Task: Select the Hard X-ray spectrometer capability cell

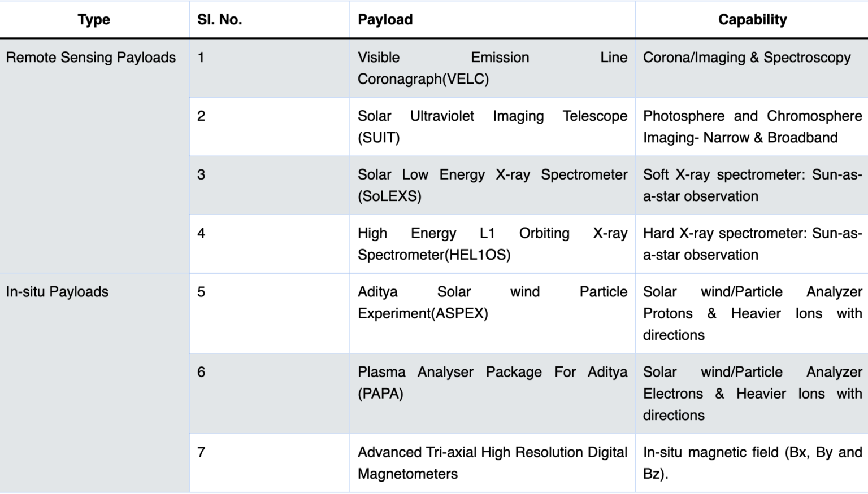Action: [752, 244]
